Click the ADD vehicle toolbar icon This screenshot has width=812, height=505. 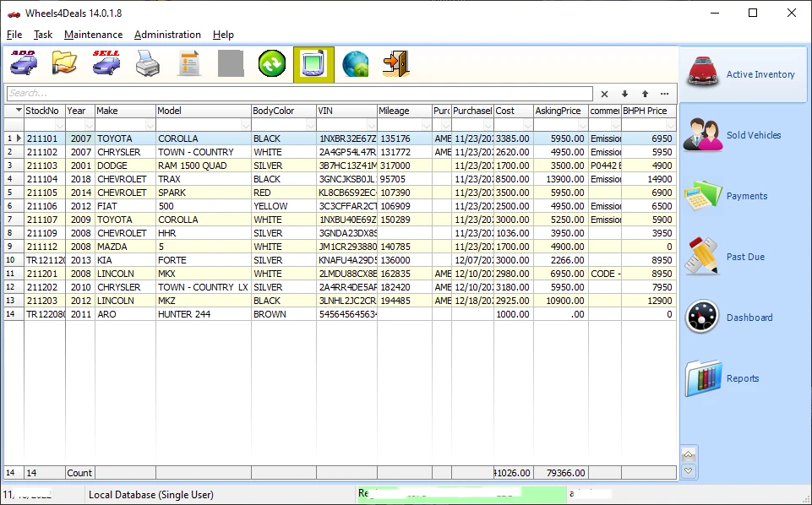[24, 64]
